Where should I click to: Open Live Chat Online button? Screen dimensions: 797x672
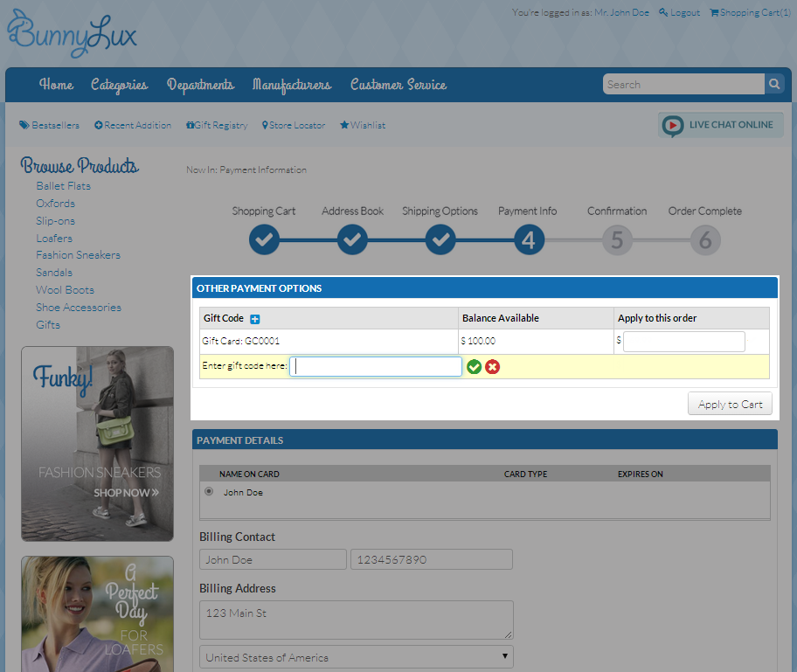click(720, 125)
